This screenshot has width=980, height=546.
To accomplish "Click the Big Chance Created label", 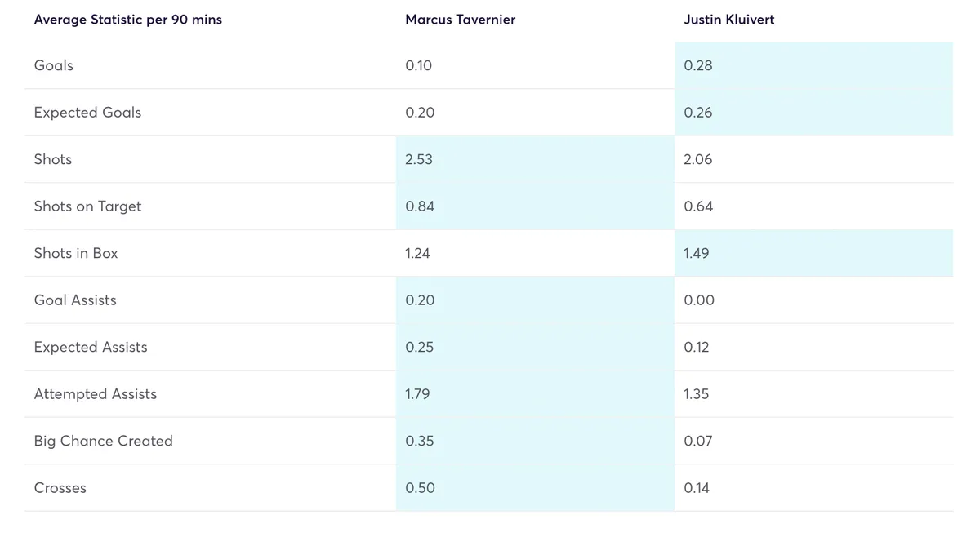I will (103, 441).
